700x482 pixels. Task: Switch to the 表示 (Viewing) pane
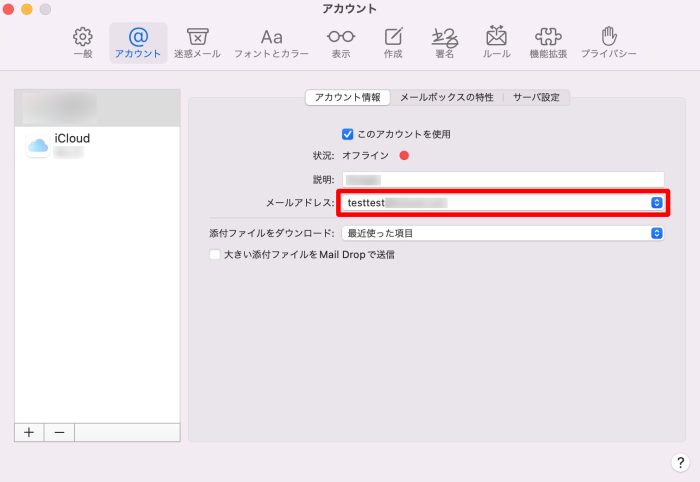(x=341, y=43)
